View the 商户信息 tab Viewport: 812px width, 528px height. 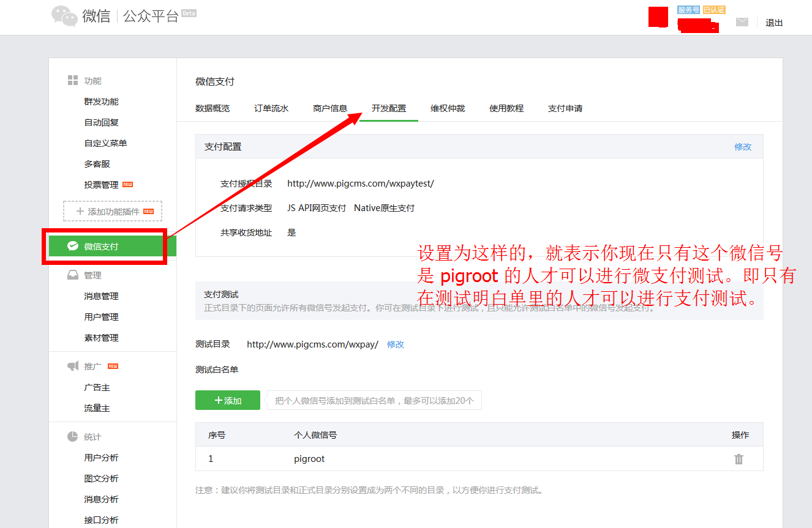tap(329, 108)
